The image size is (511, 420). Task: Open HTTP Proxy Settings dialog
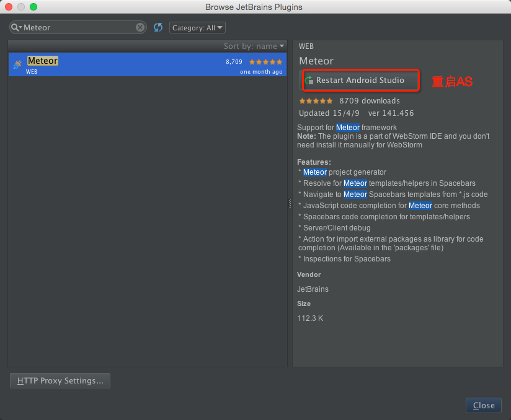(60, 380)
